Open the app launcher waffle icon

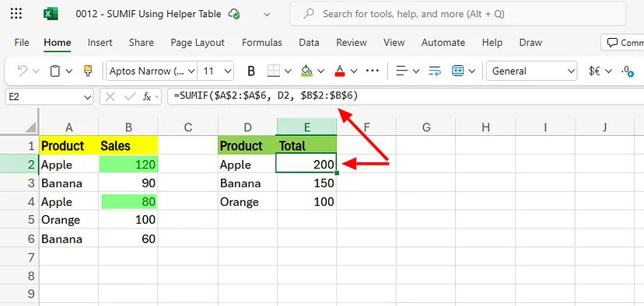pos(16,14)
